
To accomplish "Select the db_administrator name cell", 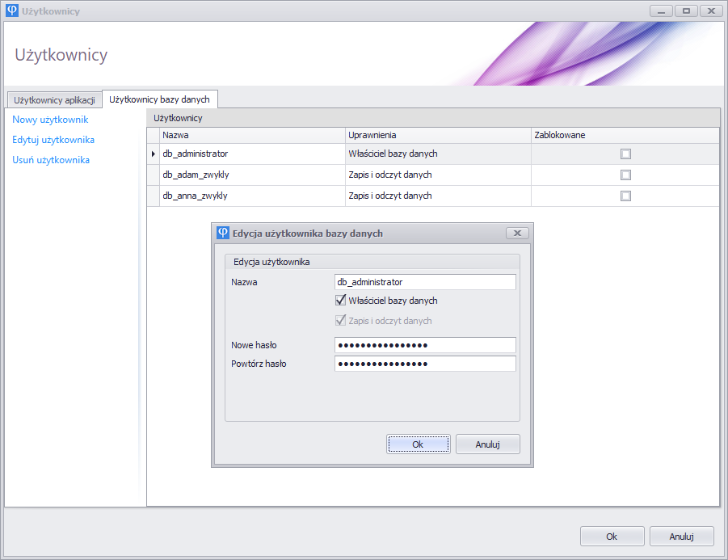I will point(252,154).
